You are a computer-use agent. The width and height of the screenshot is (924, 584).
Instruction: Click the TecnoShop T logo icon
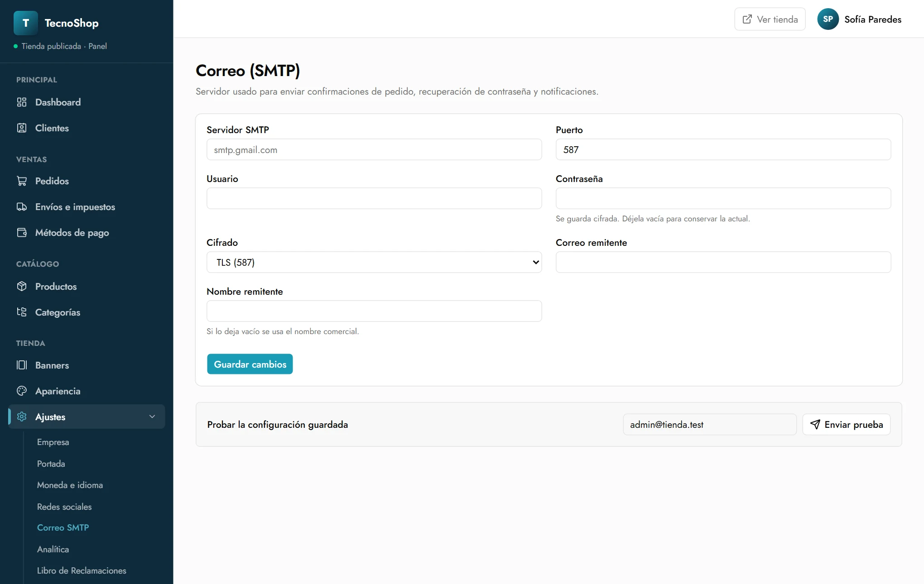(26, 23)
